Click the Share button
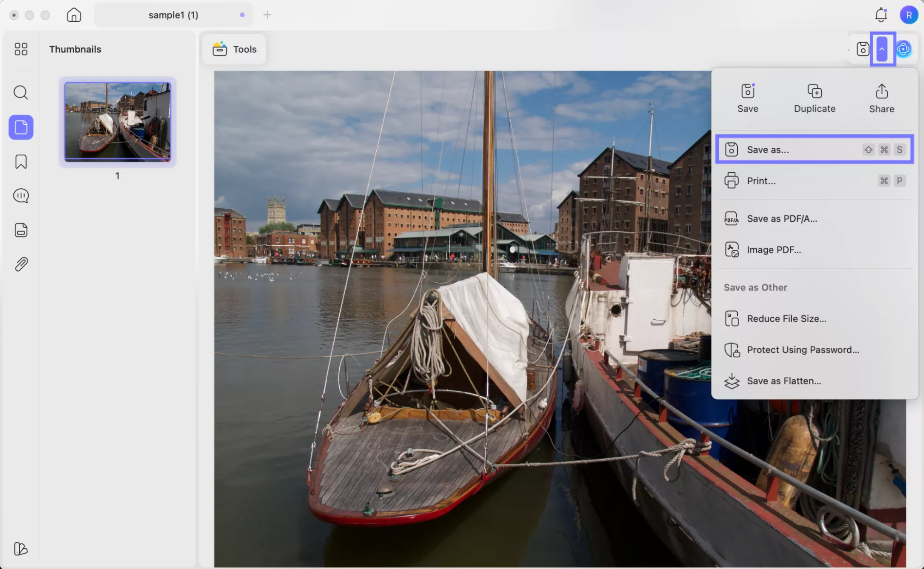 coord(881,98)
